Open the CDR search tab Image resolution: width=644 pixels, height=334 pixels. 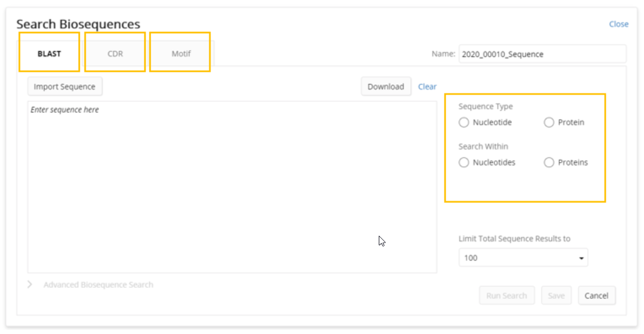115,54
